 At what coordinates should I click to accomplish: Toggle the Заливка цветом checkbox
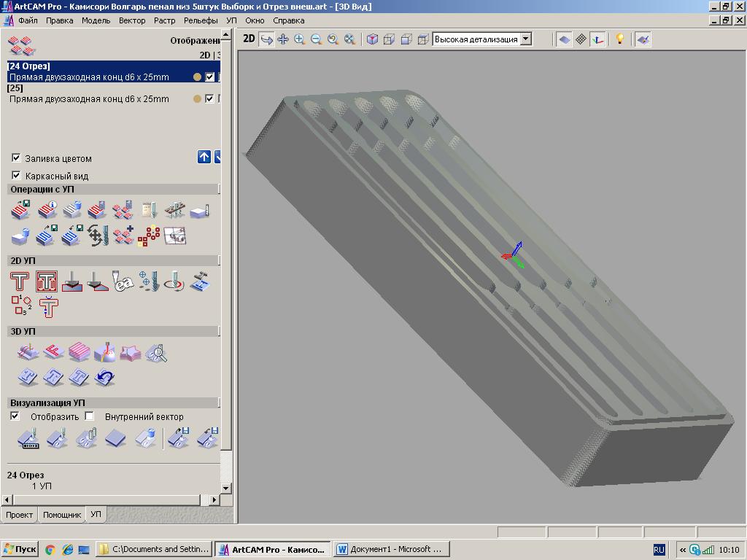pyautogui.click(x=16, y=158)
